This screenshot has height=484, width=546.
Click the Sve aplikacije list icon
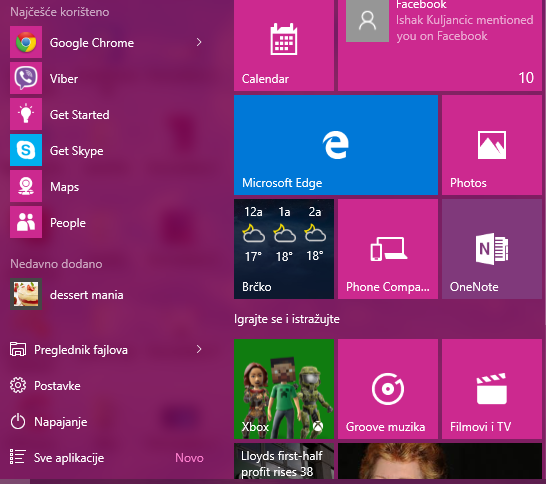tap(18, 457)
